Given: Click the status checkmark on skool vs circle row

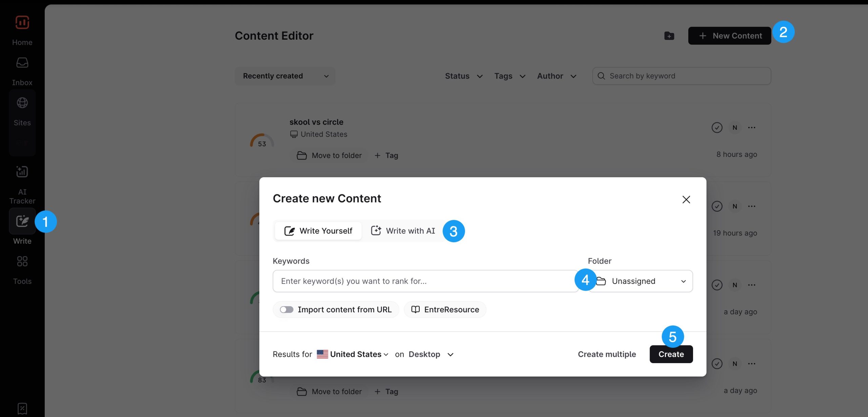Looking at the screenshot, I should [717, 128].
